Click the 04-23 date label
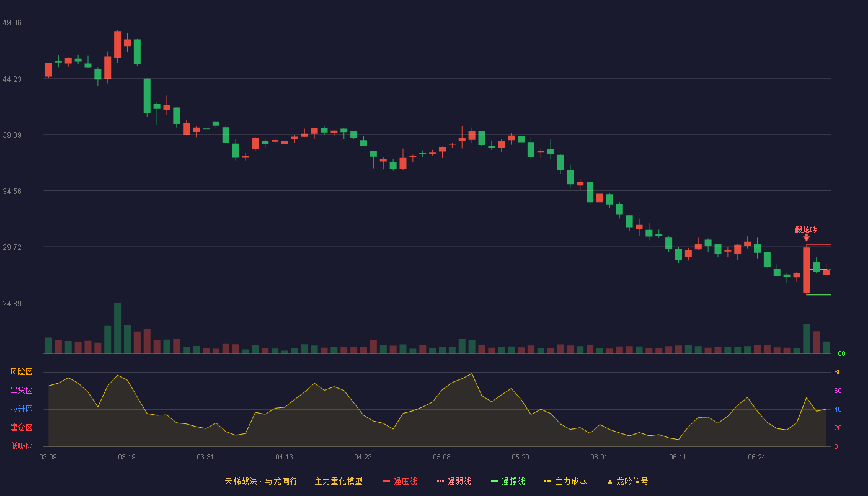This screenshot has height=496, width=868. 363,457
